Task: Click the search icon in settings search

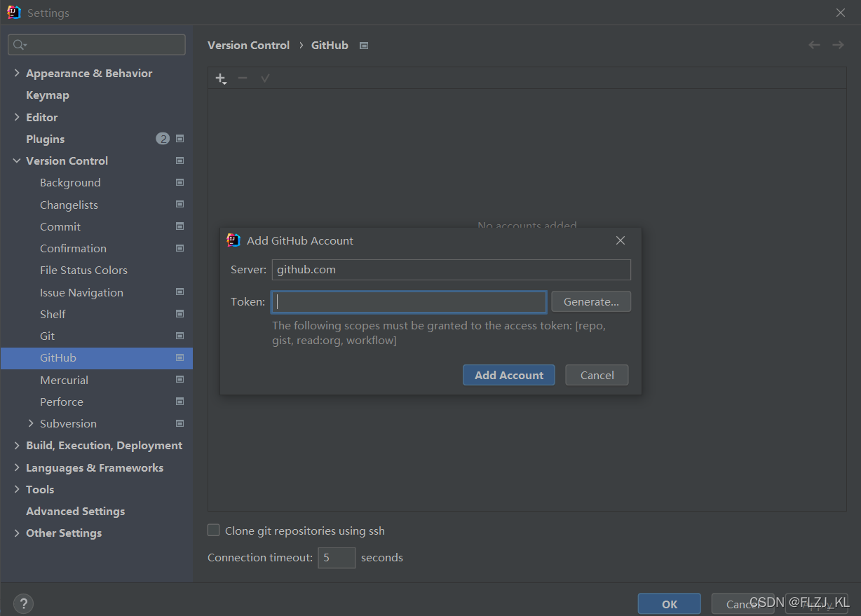Action: coord(19,45)
